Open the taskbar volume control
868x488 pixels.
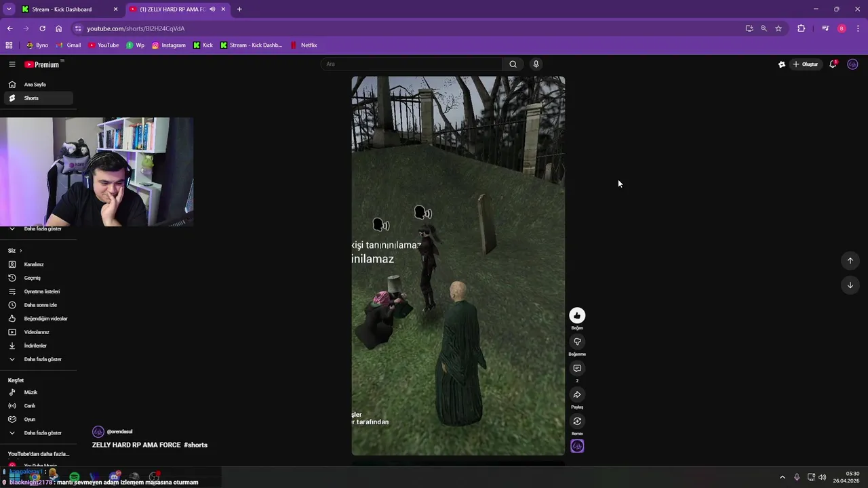(x=823, y=477)
